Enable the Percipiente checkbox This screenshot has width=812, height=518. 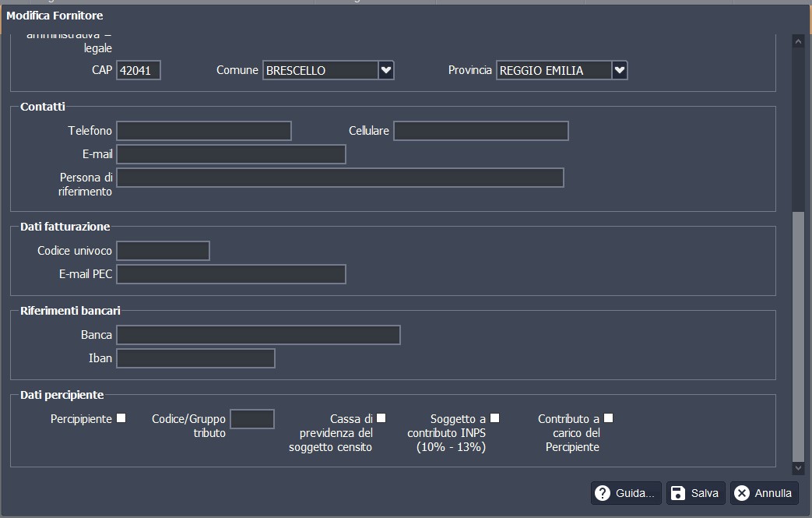[x=121, y=418]
